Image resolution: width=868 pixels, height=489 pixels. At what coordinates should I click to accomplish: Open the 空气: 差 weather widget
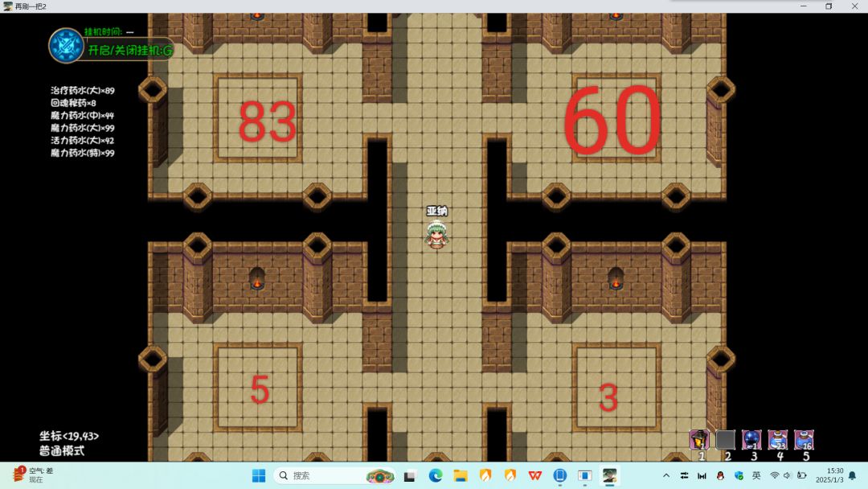[x=33, y=475]
